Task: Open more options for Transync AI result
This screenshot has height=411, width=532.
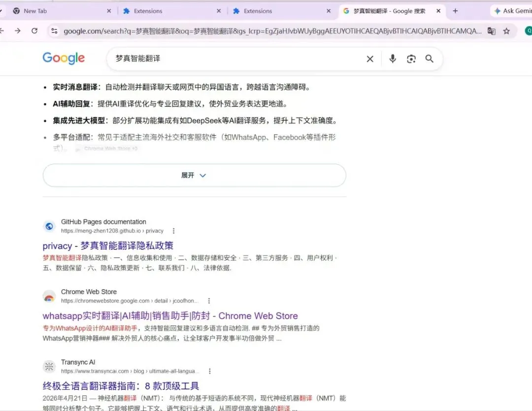Action: coord(210,371)
